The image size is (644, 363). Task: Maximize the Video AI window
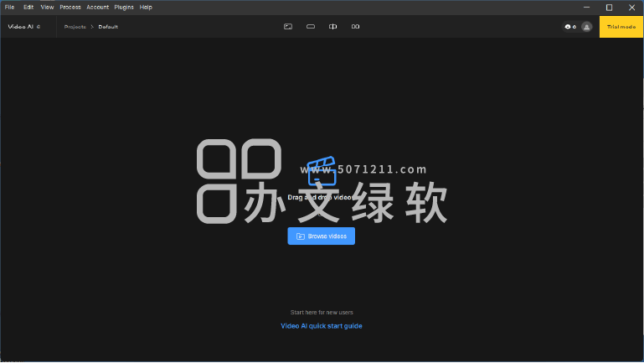[609, 8]
